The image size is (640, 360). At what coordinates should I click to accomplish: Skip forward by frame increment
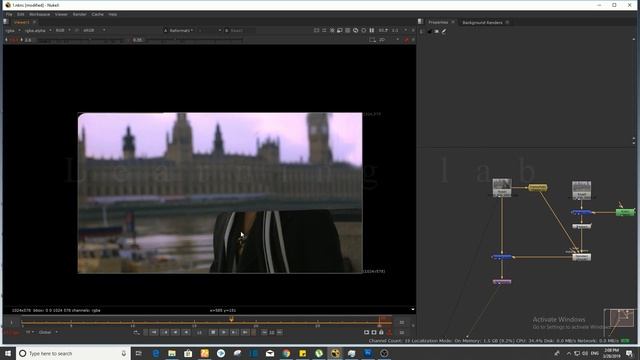(x=280, y=332)
